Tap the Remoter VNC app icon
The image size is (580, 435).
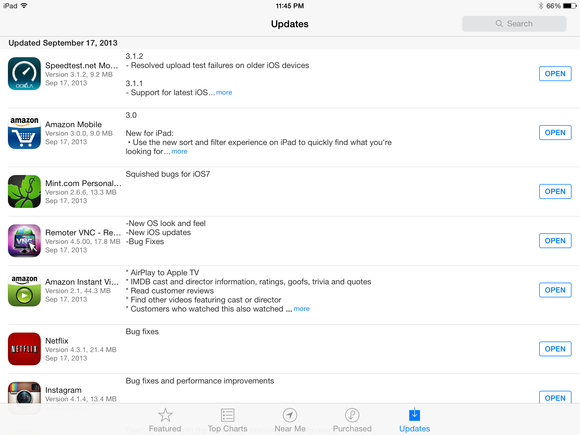pos(24,240)
